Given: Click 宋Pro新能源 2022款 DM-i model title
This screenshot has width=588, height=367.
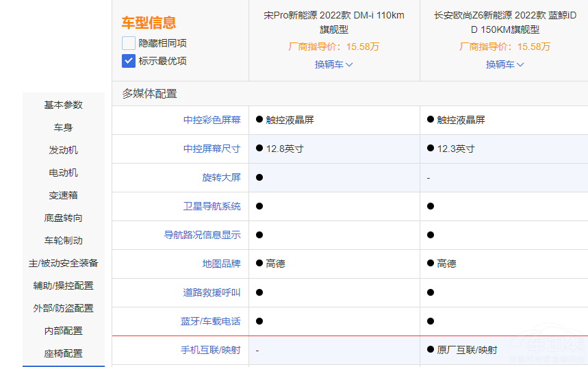Looking at the screenshot, I should click(333, 22).
